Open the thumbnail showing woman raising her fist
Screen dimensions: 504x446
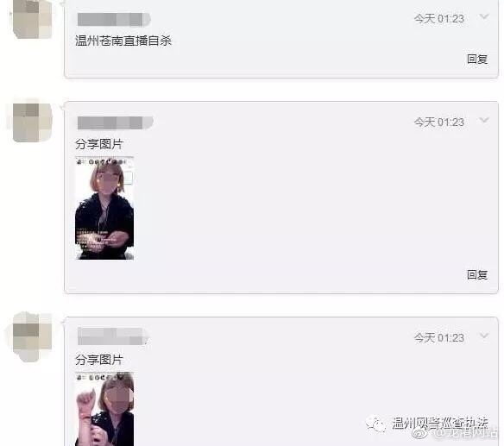(x=104, y=409)
